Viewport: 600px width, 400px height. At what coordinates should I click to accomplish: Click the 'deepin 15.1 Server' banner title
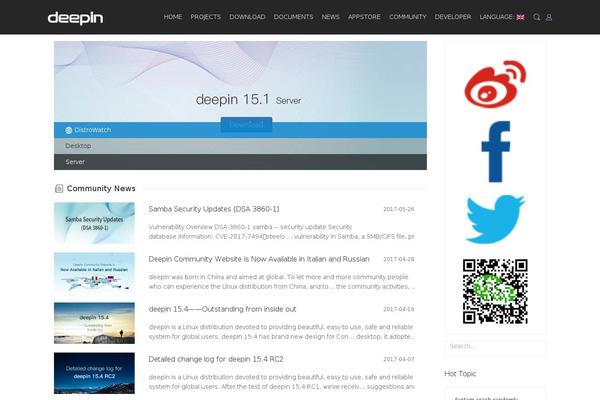248,100
